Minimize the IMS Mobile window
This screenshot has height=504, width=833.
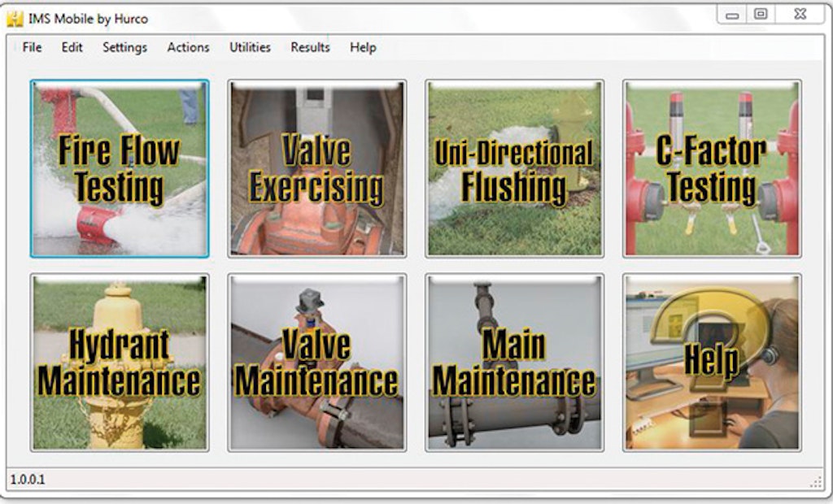[732, 15]
